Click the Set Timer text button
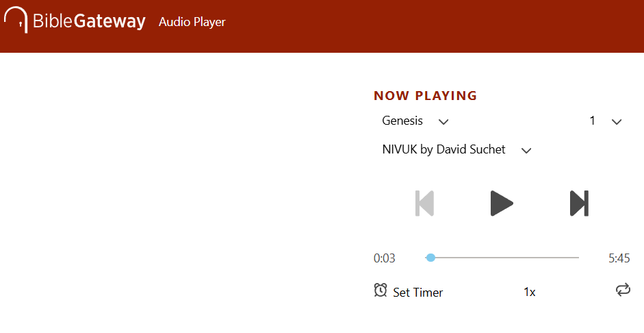This screenshot has width=644, height=333. click(417, 293)
